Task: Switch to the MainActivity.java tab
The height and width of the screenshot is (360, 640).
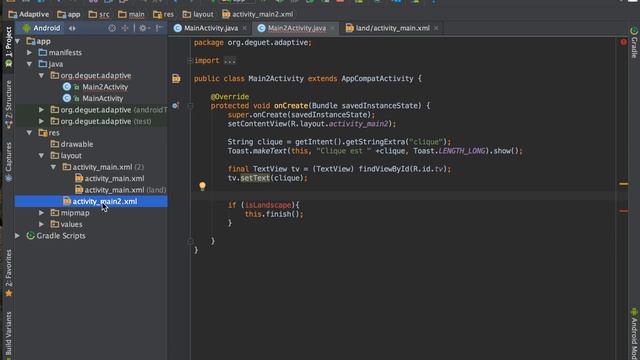Action: pos(211,28)
